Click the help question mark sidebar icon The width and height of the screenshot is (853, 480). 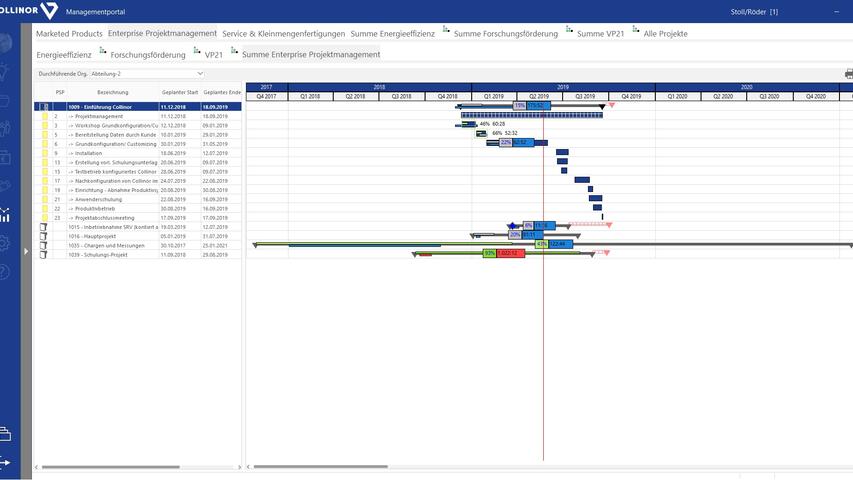tap(5, 271)
